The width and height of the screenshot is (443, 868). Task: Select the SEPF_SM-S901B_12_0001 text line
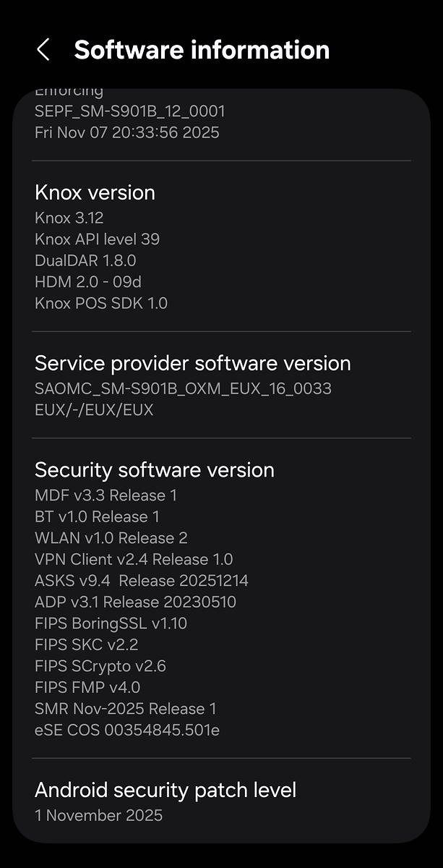click(130, 111)
